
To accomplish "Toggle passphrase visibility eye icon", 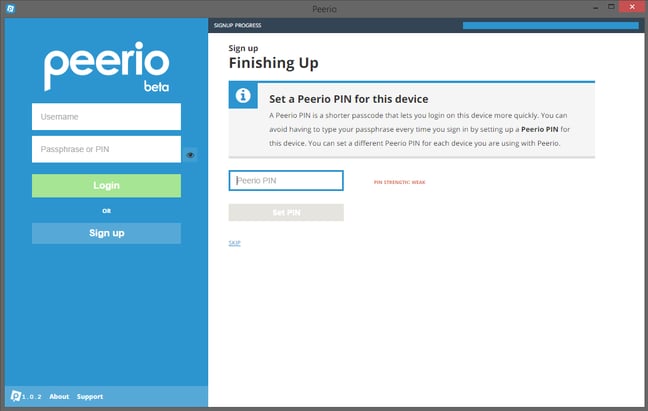I will coord(190,155).
